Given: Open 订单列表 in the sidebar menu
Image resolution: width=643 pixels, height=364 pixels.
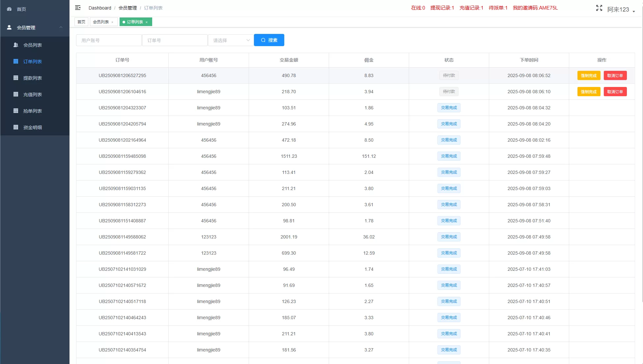Looking at the screenshot, I should pos(32,62).
